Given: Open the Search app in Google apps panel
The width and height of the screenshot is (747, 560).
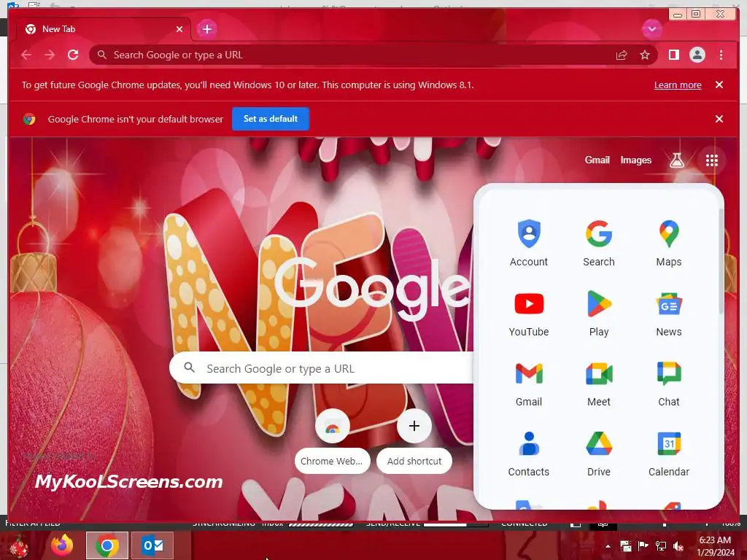Looking at the screenshot, I should 599,243.
